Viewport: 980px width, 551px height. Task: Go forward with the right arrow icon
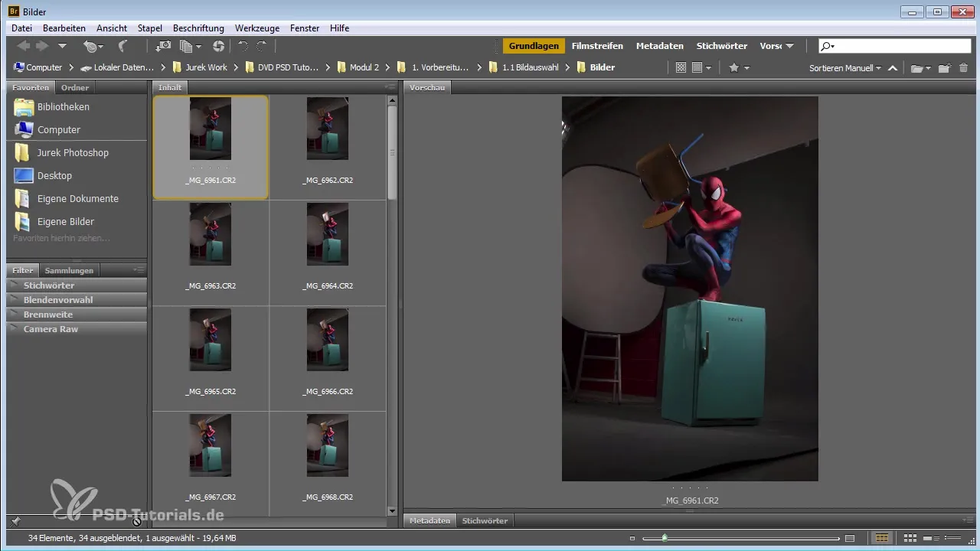click(x=42, y=46)
